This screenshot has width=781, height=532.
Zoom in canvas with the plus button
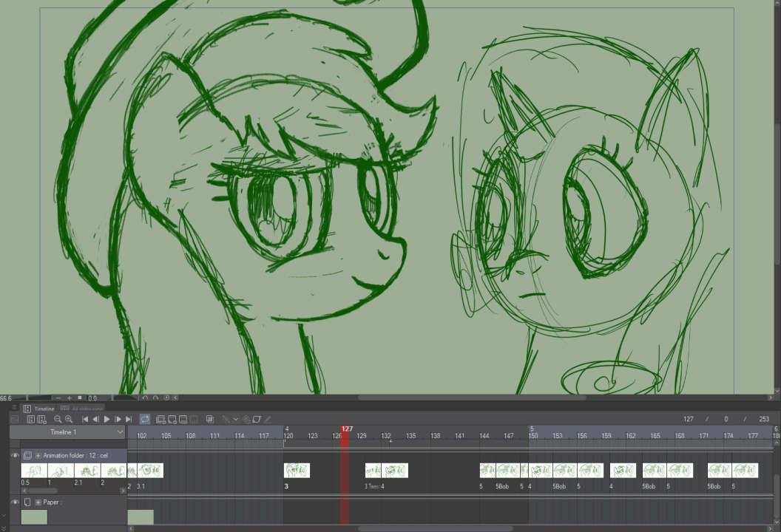click(x=70, y=398)
